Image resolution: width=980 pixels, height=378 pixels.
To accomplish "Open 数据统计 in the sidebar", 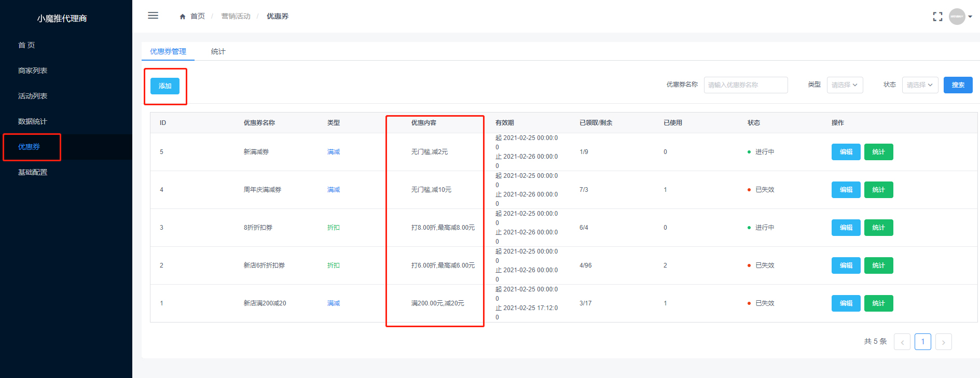I will click(33, 121).
